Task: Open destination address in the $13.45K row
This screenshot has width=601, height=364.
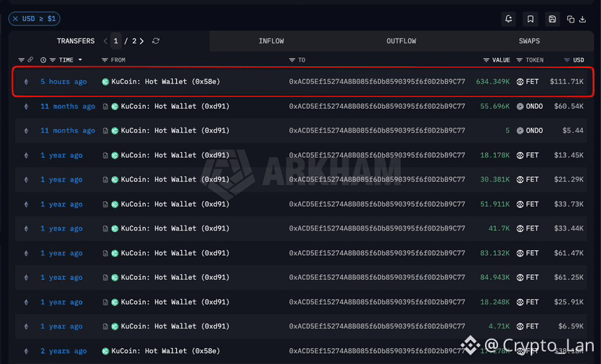Action: pos(377,155)
